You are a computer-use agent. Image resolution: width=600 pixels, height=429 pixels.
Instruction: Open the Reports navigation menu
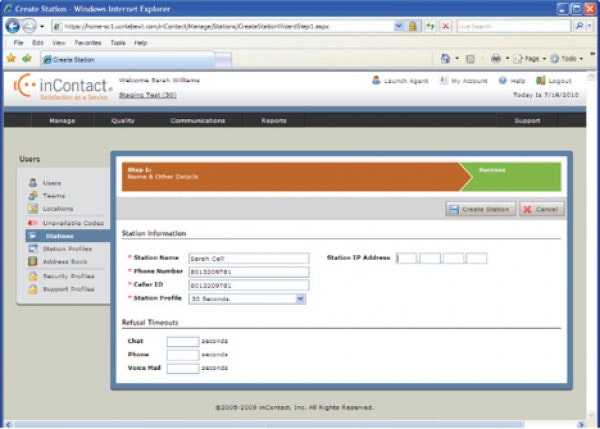click(x=274, y=121)
